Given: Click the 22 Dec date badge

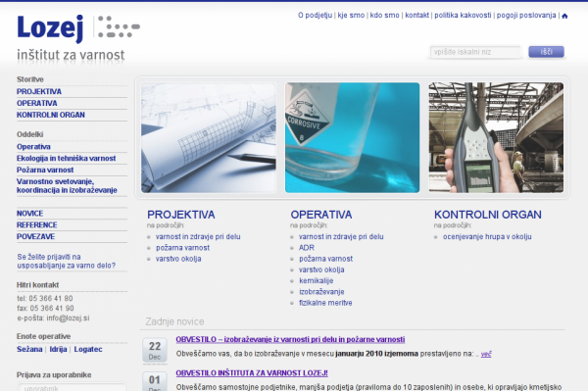Looking at the screenshot, I should click(155, 351).
